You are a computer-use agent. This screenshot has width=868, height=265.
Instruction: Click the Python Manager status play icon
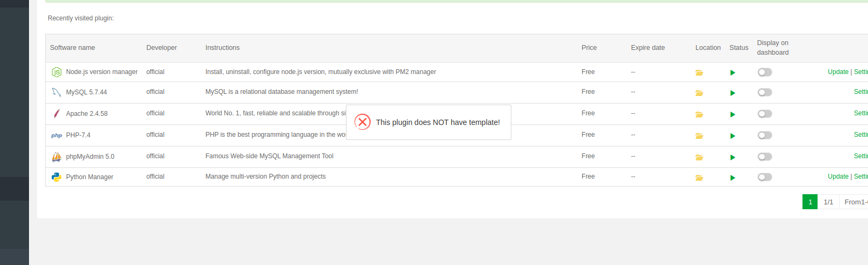click(x=733, y=178)
